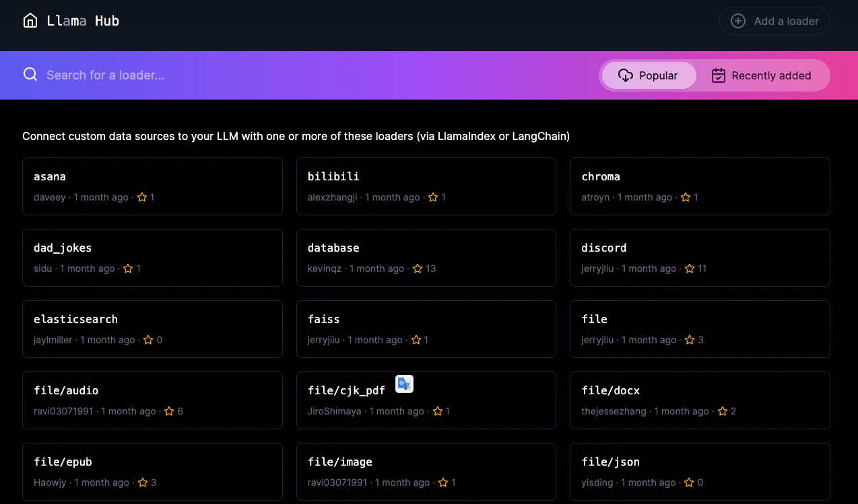Click the translate icon beside file/cjk_pdf
858x504 pixels.
[x=404, y=384]
